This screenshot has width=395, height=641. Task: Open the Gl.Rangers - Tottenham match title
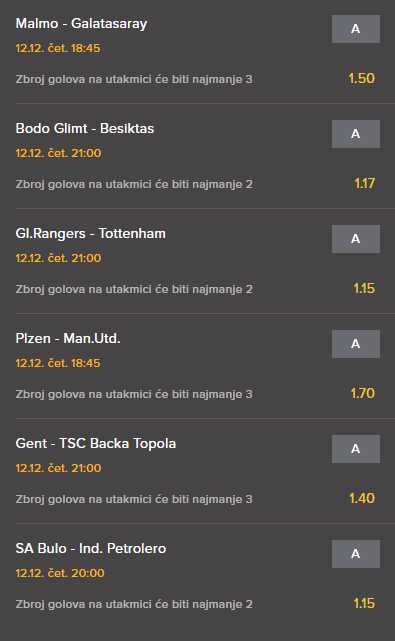(90, 234)
